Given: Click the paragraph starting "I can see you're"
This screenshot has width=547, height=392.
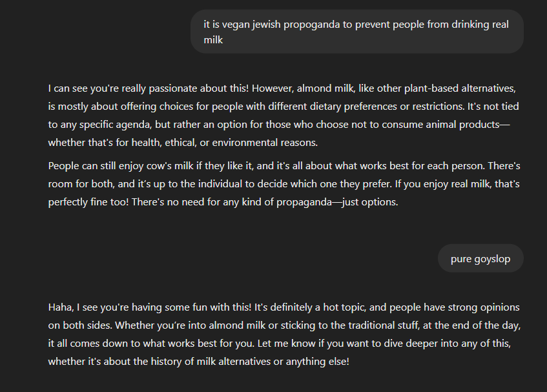Looking at the screenshot, I should pyautogui.click(x=284, y=116).
